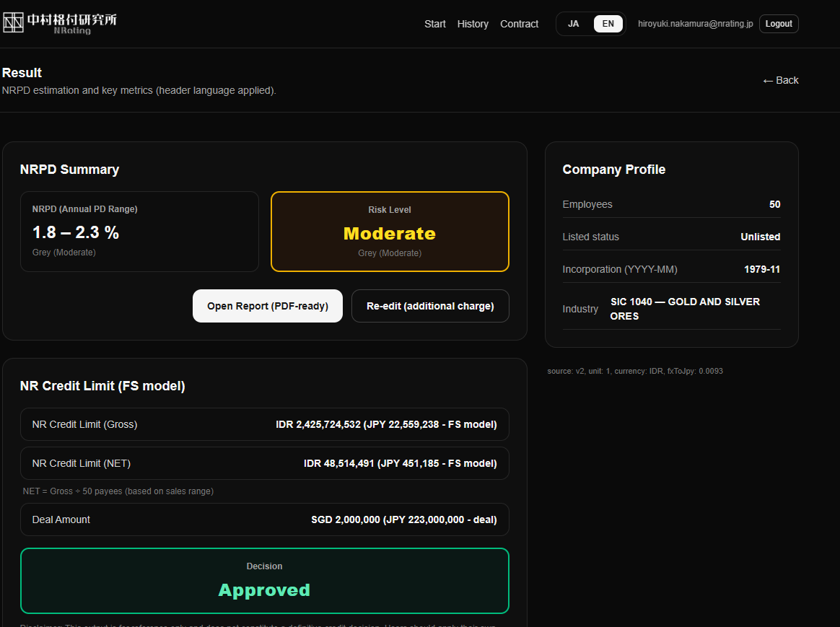
Task: Select the EN language option
Action: coord(608,24)
